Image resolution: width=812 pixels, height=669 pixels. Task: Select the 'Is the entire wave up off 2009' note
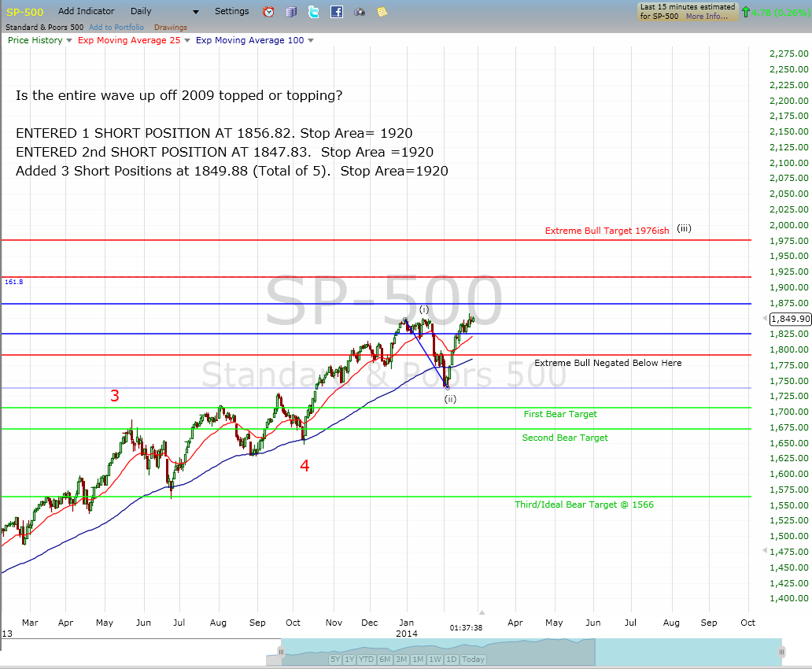179,95
